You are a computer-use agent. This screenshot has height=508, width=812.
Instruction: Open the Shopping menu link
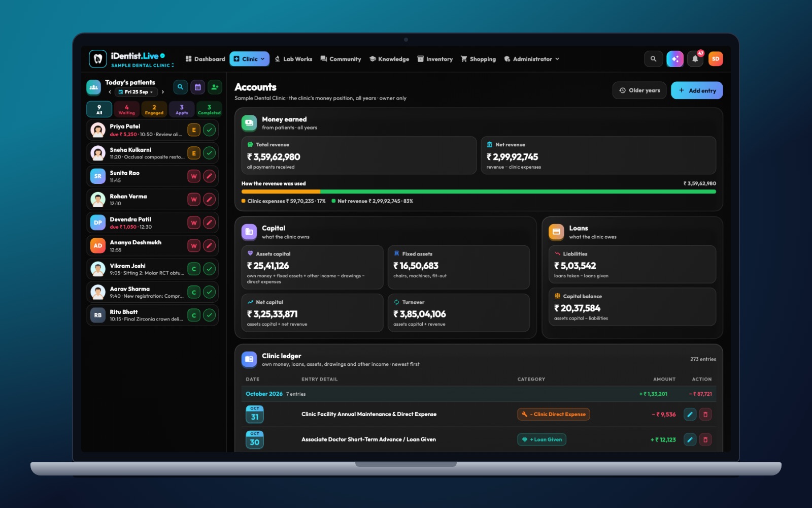(x=478, y=59)
